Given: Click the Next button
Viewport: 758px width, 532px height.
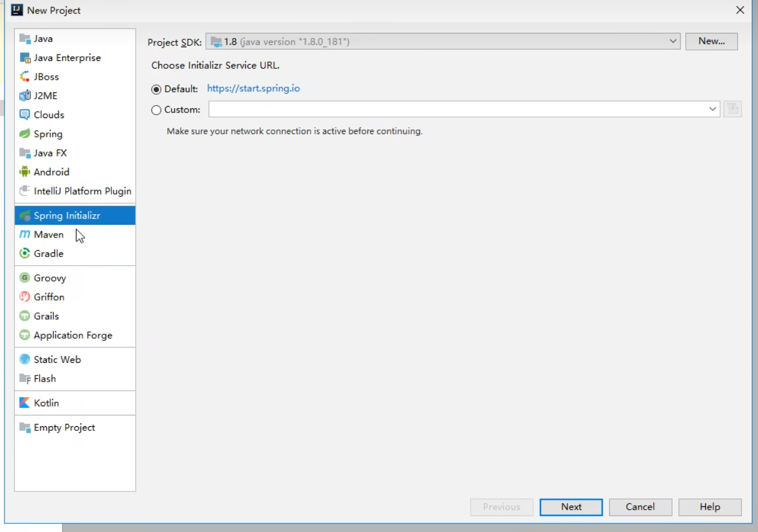Looking at the screenshot, I should (x=571, y=507).
